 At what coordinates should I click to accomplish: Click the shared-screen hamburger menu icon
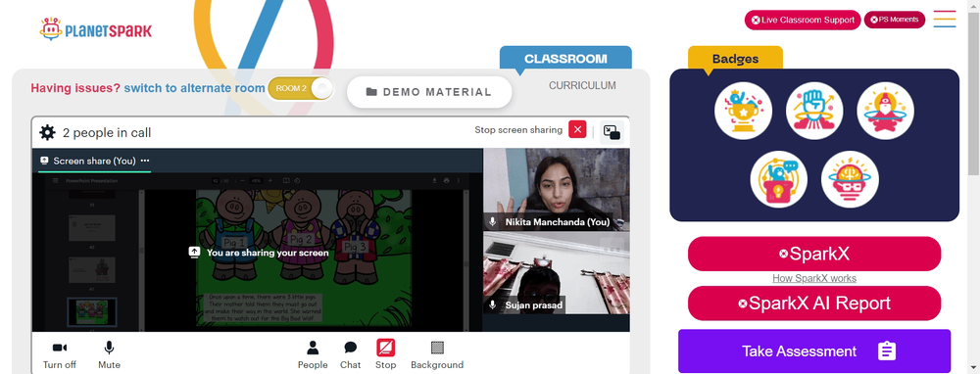pyautogui.click(x=55, y=181)
